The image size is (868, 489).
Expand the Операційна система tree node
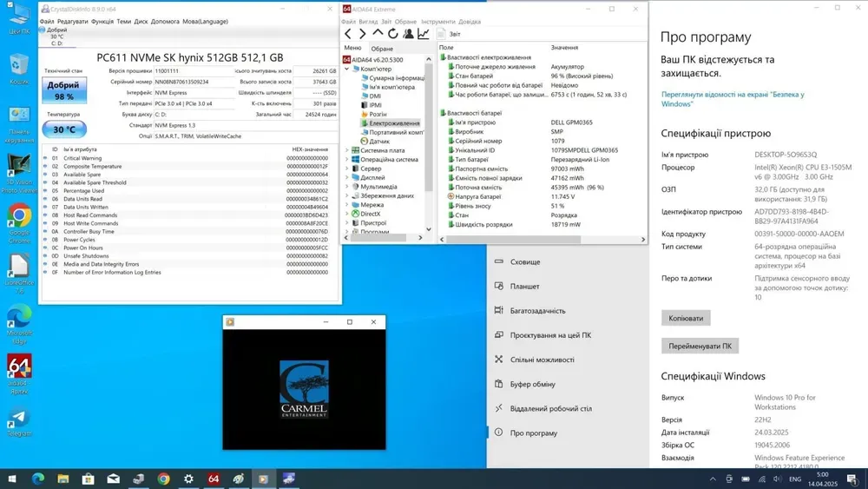pyautogui.click(x=347, y=160)
